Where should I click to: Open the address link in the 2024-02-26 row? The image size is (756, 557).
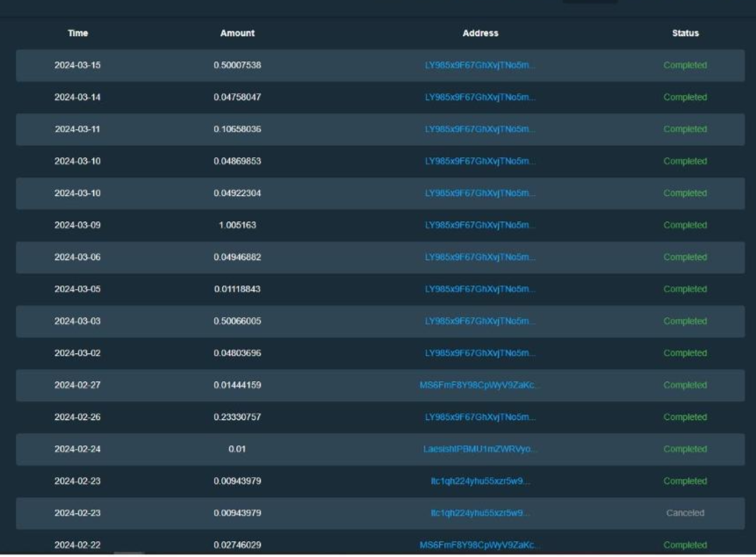(x=479, y=417)
